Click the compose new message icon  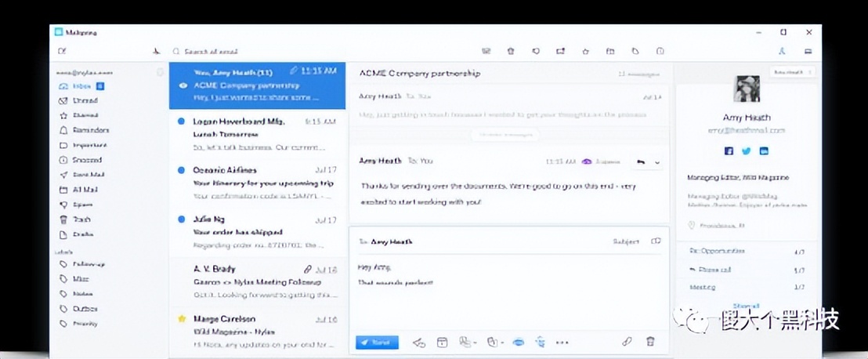point(63,52)
